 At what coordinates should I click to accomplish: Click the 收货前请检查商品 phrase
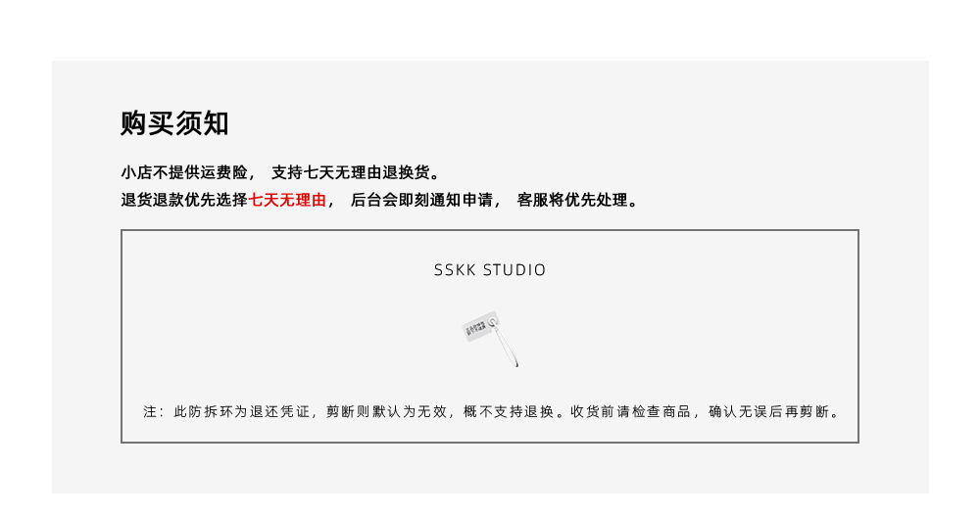pyautogui.click(x=630, y=411)
